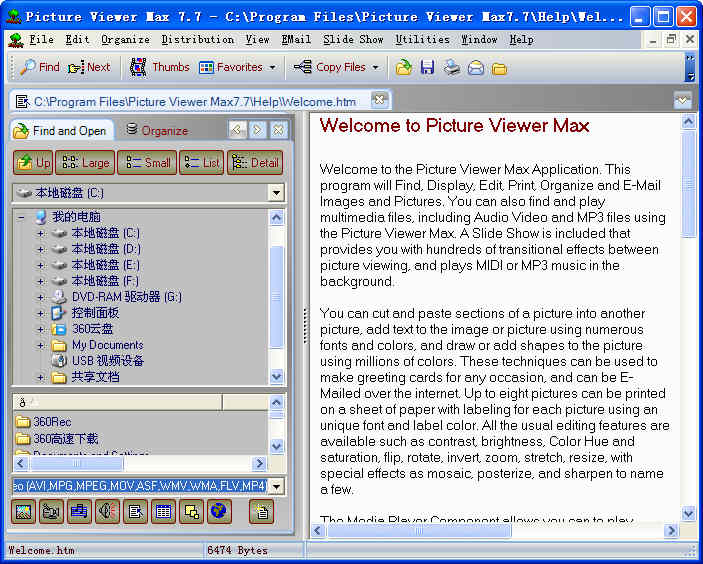Open the Copy Files dropdown arrow
Viewport: 703px width, 564px height.
coord(376,68)
